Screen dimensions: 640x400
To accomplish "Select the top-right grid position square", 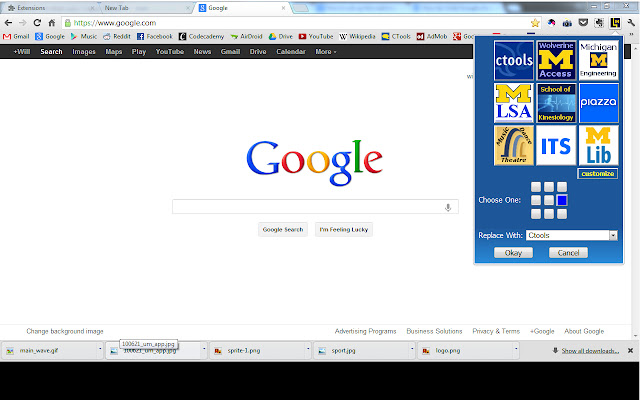I will pyautogui.click(x=562, y=187).
